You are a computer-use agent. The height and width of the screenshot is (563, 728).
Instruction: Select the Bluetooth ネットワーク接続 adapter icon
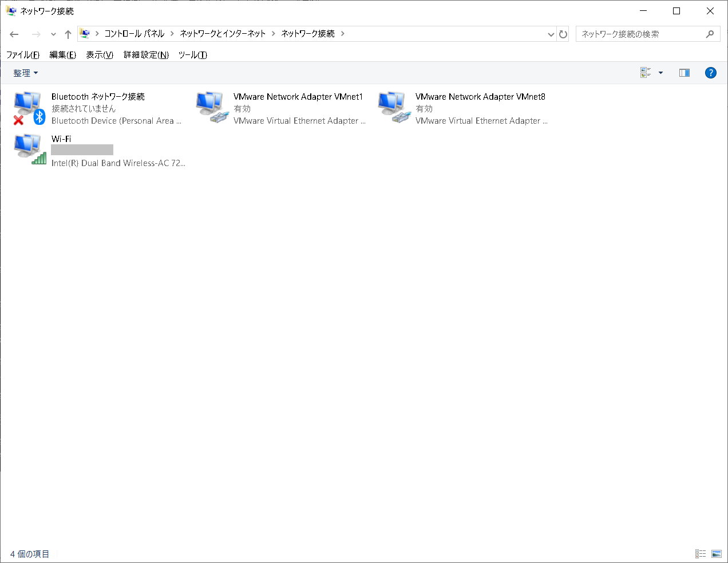[30, 108]
